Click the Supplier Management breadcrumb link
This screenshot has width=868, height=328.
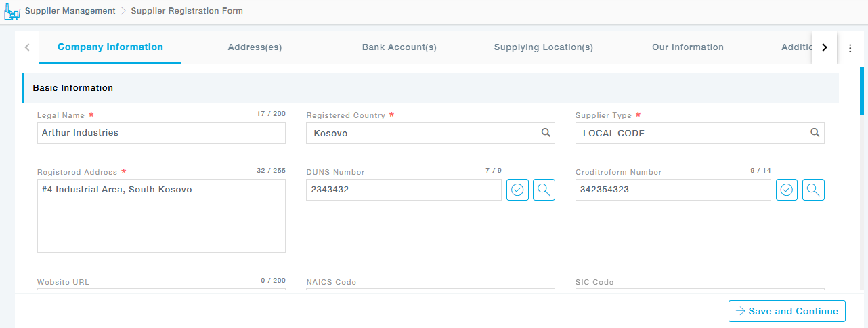tap(70, 11)
